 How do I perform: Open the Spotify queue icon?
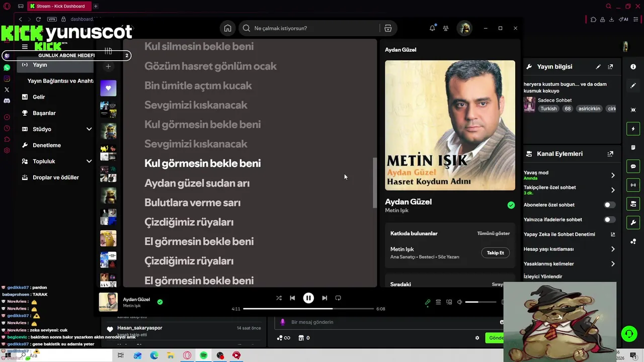click(438, 302)
